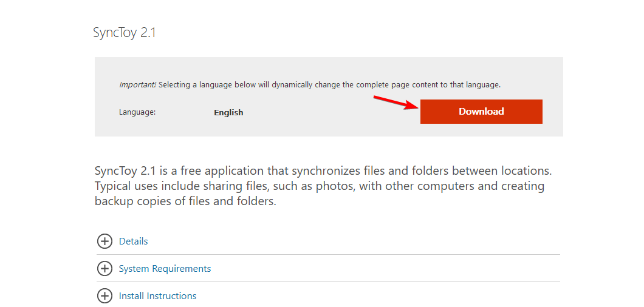
Task: Click the plus icon beside System Requirements
Action: coord(104,269)
